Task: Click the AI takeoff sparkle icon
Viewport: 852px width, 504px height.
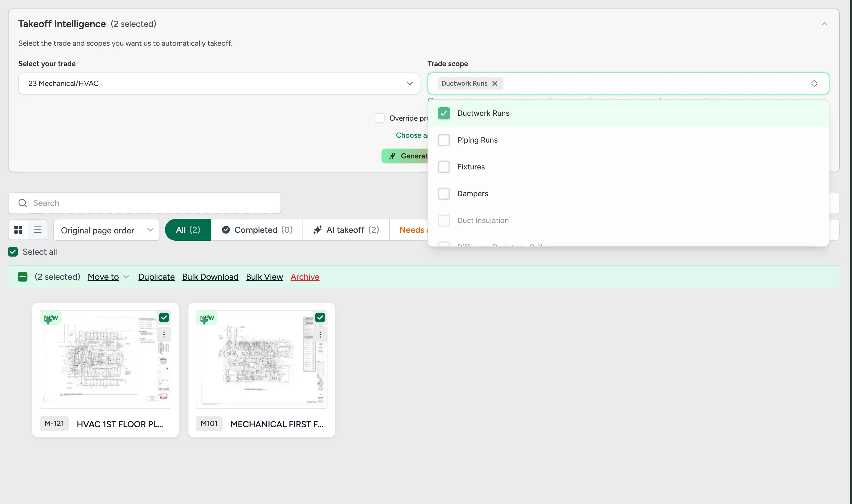Action: point(317,230)
